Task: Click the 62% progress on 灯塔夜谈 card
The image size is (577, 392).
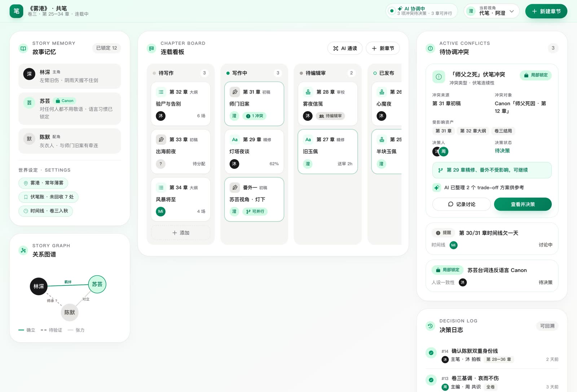Action: coord(274,164)
